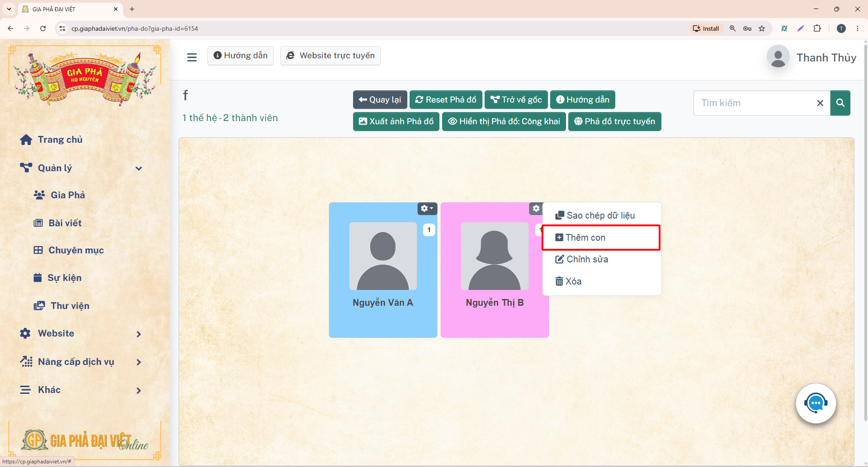
Task: Open gear settings on Nguyễn Thị B card
Action: (x=536, y=209)
